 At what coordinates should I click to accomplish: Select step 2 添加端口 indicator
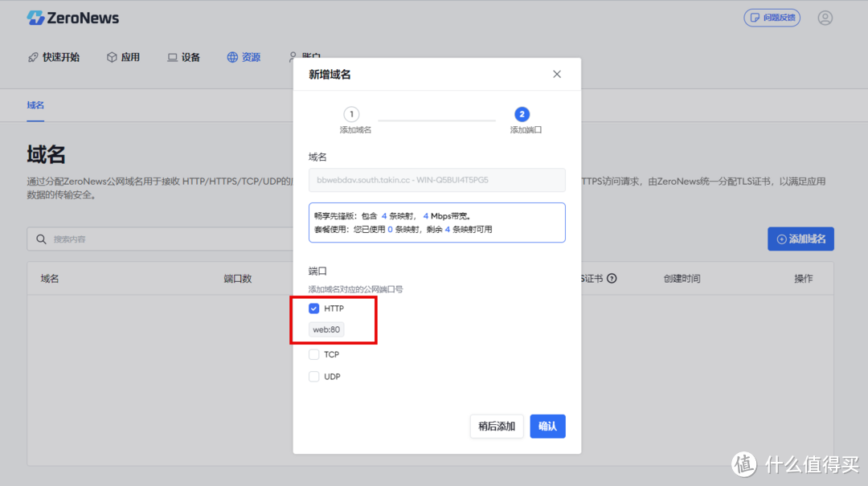tap(526, 120)
